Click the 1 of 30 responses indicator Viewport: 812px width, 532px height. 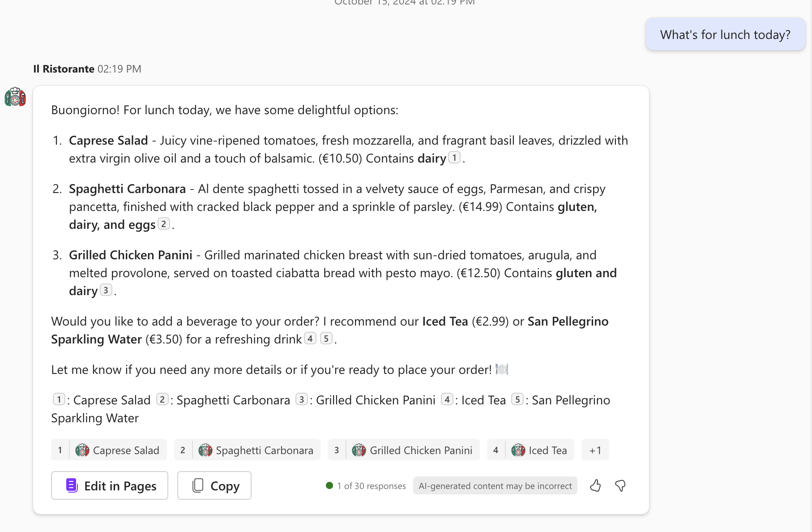[x=366, y=486]
